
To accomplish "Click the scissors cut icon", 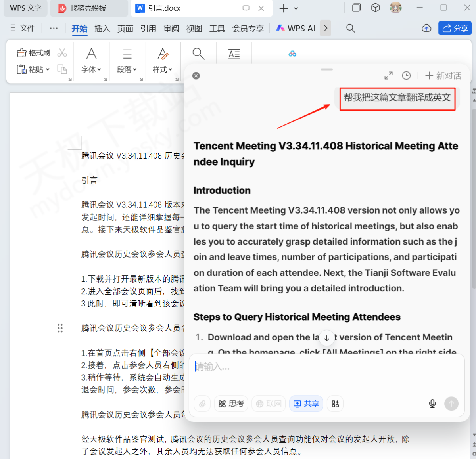I will click(62, 53).
